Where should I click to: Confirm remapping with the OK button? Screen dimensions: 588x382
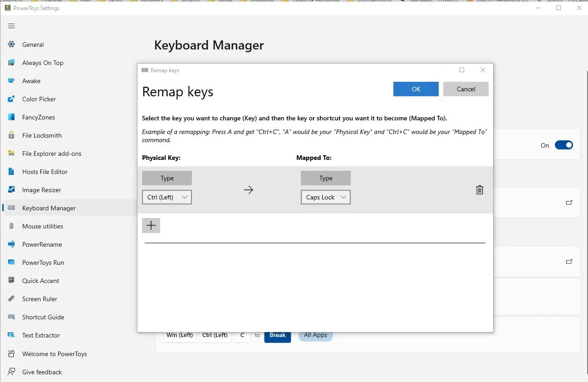coord(416,89)
